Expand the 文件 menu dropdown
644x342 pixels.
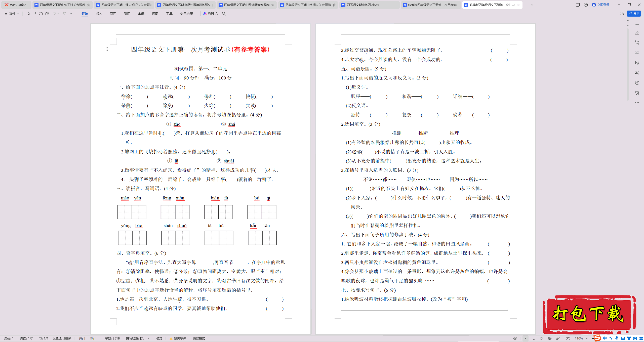[12, 14]
